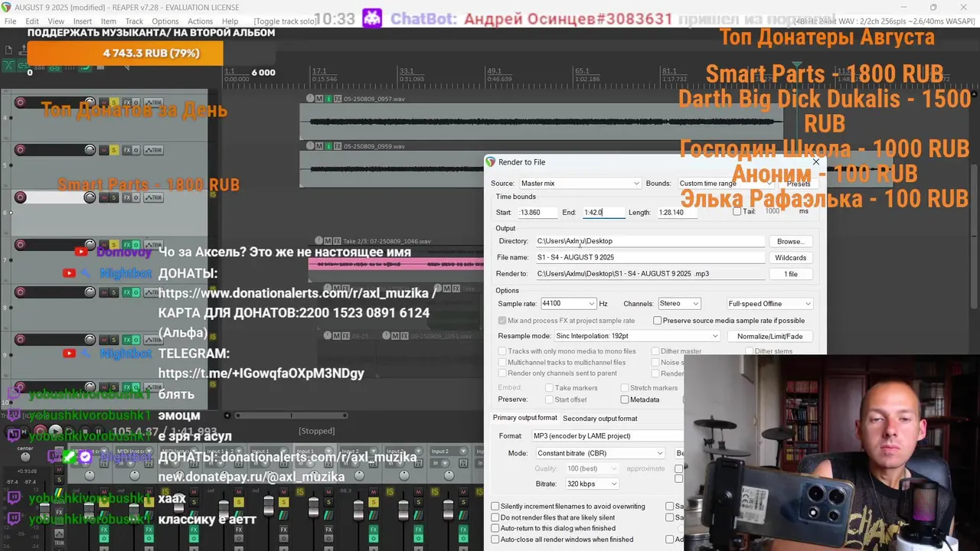Toggle FX bypass on track 5
This screenshot has width=980, height=551.
click(x=136, y=150)
